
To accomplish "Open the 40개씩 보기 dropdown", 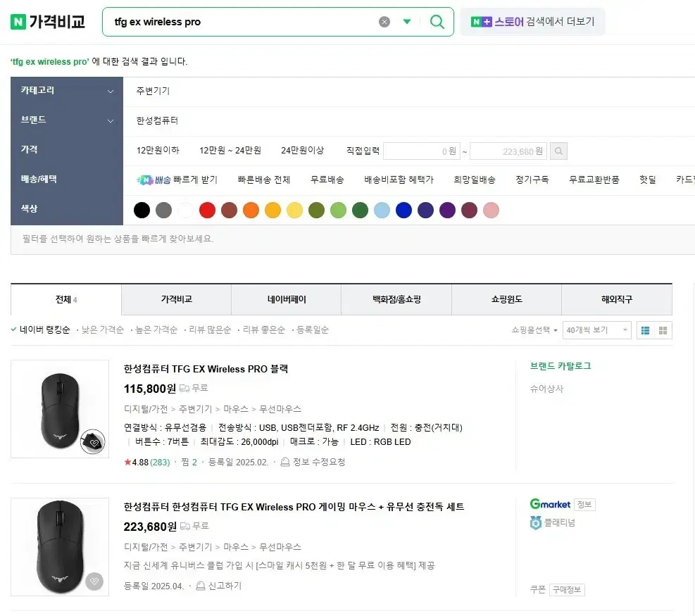I will [x=596, y=330].
